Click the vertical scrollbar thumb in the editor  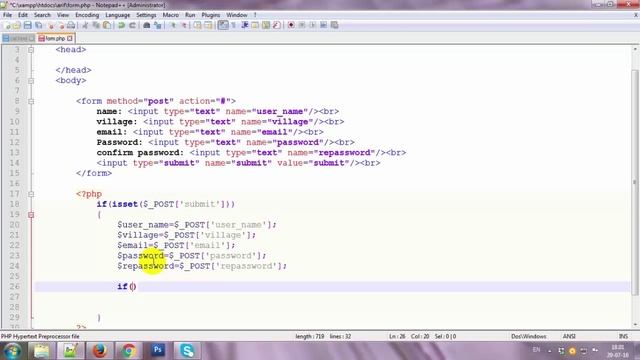(635, 182)
